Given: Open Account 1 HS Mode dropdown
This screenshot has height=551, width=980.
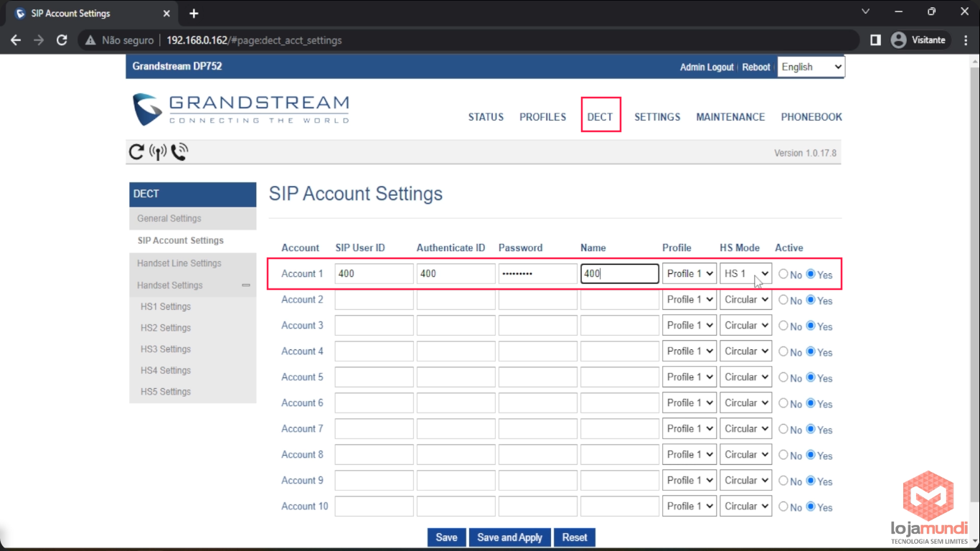Looking at the screenshot, I should [x=746, y=273].
